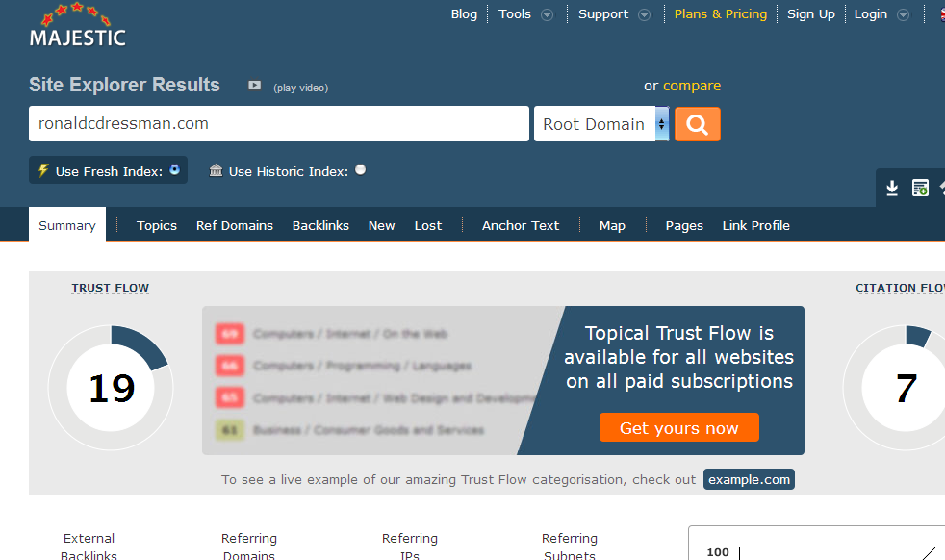Click the example.com button

pyautogui.click(x=749, y=479)
